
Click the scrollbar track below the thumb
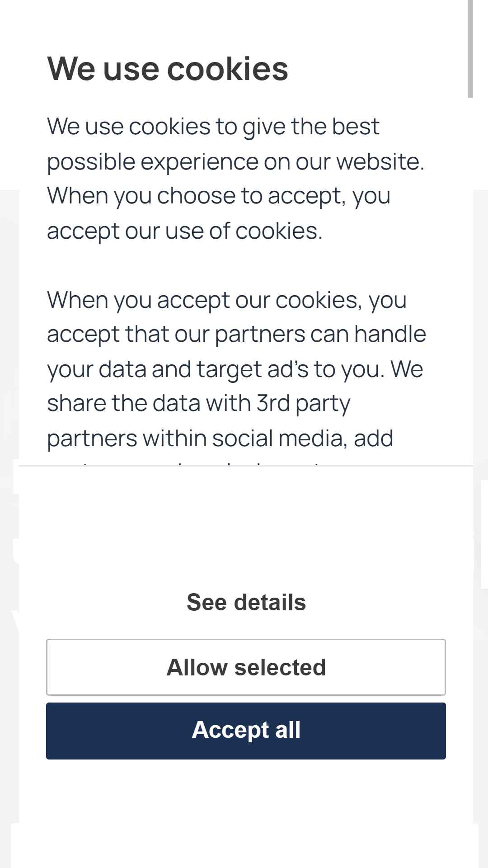tap(470, 280)
